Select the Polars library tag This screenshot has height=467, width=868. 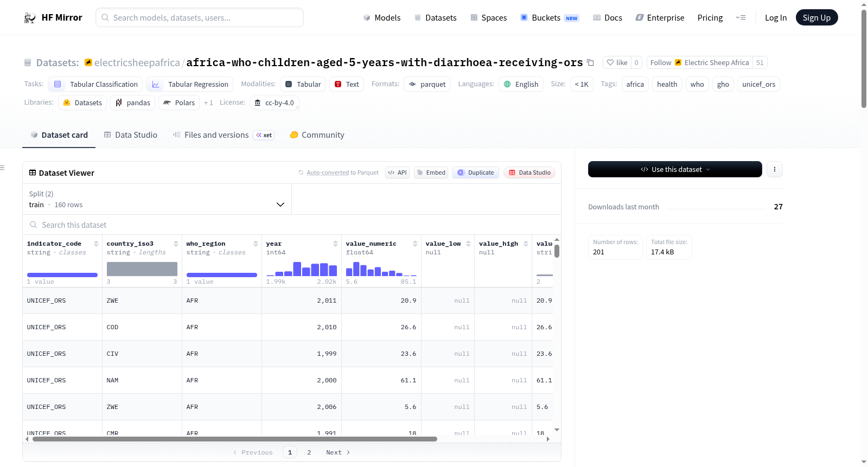click(179, 103)
